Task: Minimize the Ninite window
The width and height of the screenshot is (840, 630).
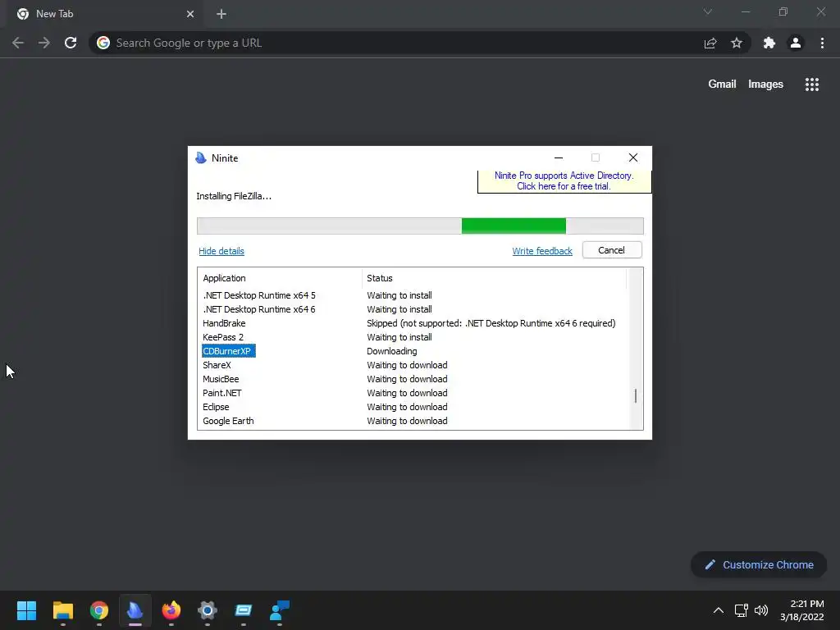Action: point(559,157)
